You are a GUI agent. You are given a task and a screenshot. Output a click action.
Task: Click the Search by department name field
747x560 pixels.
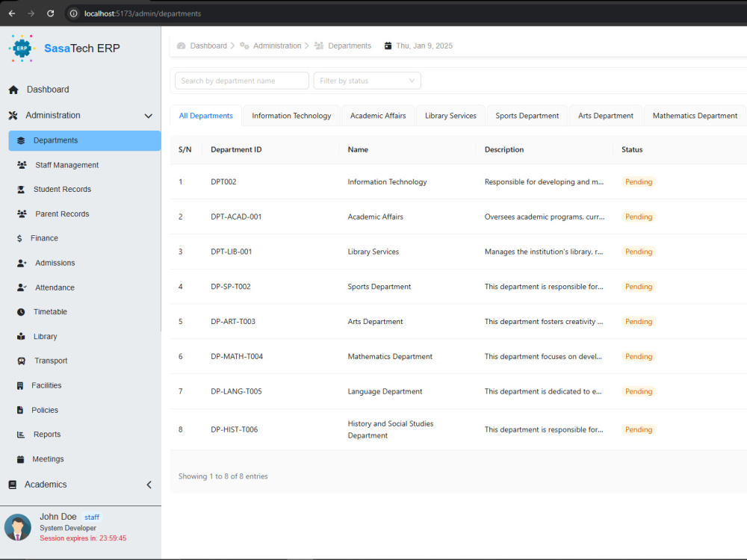point(242,81)
